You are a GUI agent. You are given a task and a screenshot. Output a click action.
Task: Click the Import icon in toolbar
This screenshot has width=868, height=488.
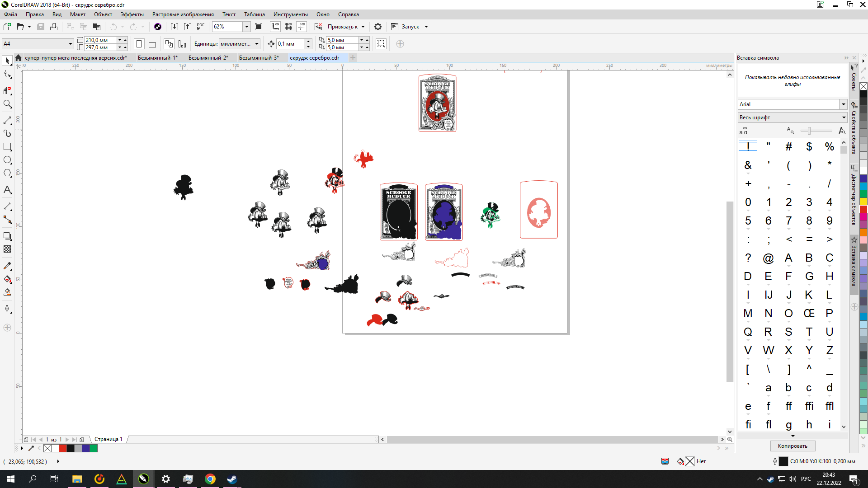pyautogui.click(x=174, y=27)
